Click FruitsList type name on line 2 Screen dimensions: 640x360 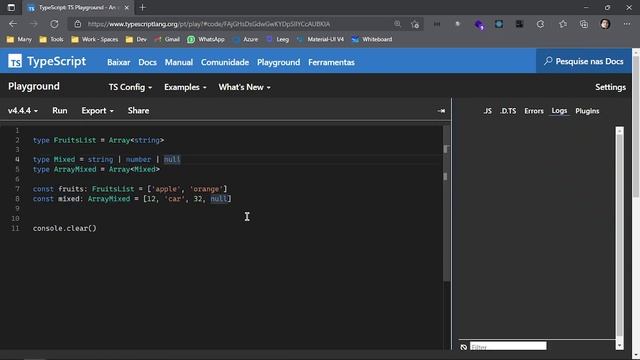[75, 140]
